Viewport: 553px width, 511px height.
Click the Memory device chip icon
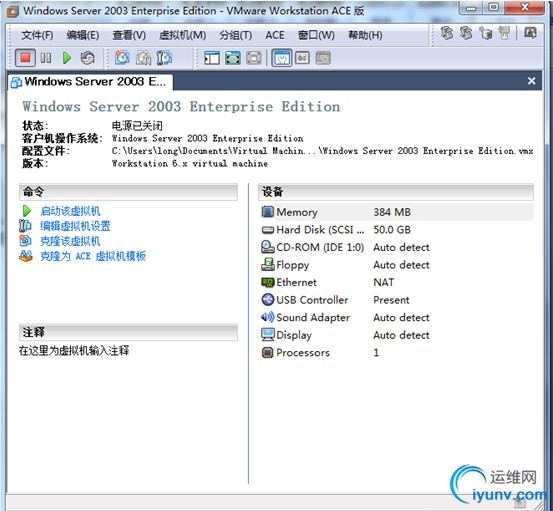tap(267, 212)
